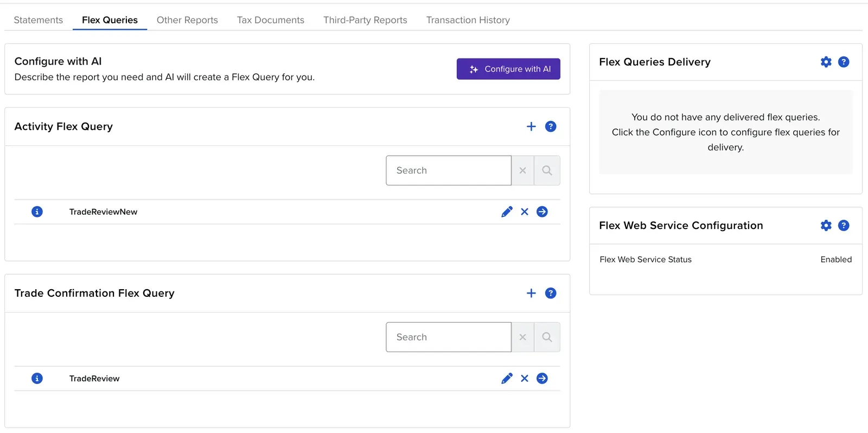This screenshot has width=868, height=433.
Task: Switch to the Statements tab
Action: pyautogui.click(x=38, y=20)
